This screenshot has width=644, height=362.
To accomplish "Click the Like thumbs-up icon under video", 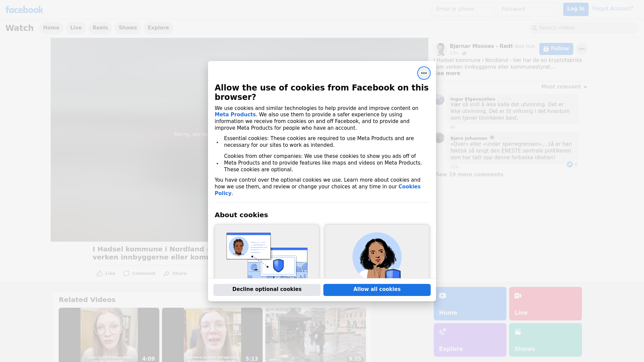I will 100,274.
